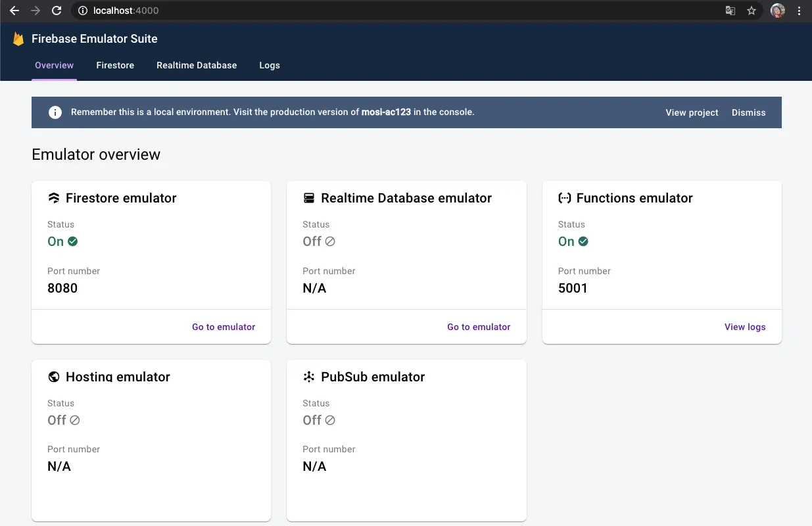812x526 pixels.
Task: Click the info icon in banner
Action: coord(55,112)
